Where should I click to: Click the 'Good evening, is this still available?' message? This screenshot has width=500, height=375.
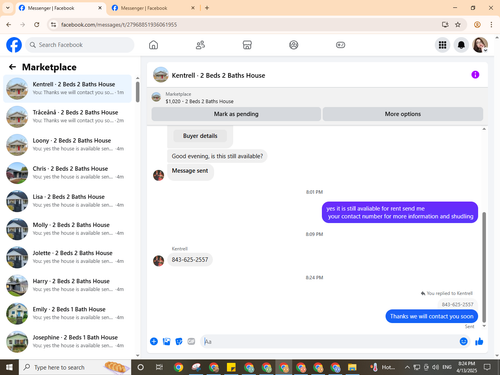point(217,156)
